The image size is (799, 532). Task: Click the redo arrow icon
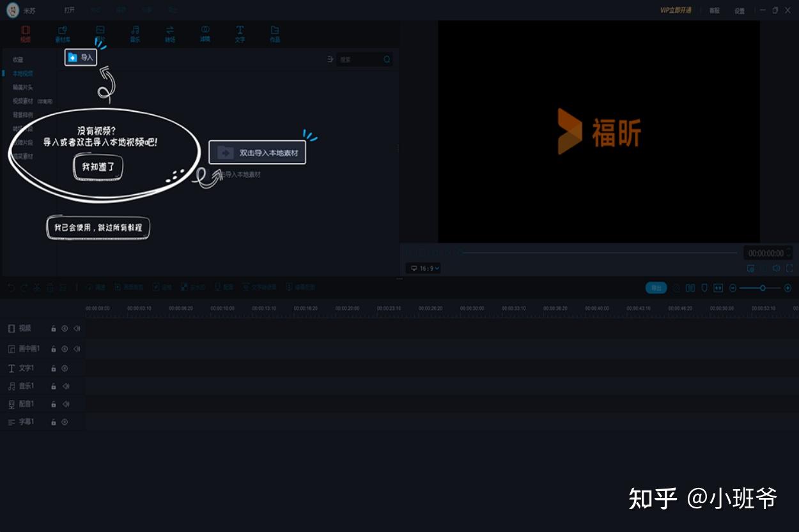coord(24,288)
